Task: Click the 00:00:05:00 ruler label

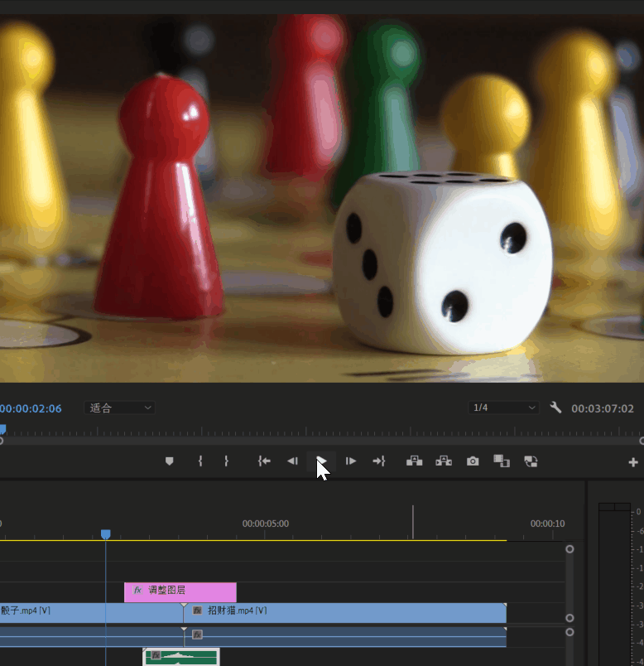Action: [266, 524]
